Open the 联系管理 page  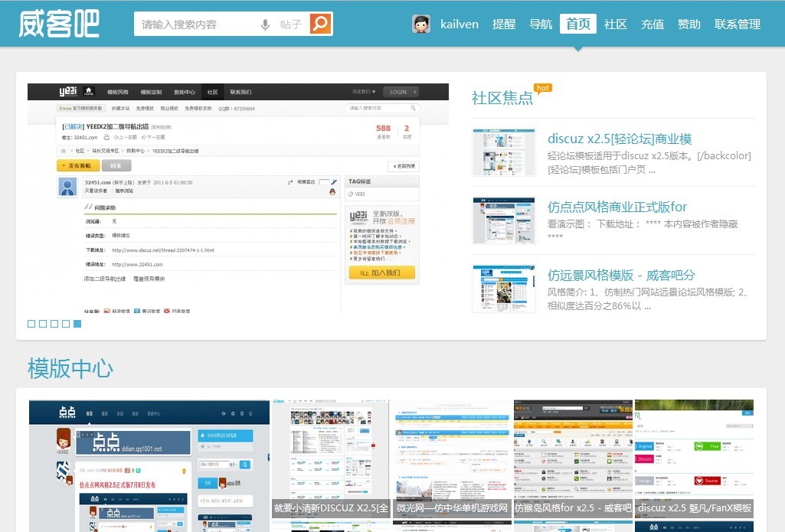pyautogui.click(x=738, y=24)
